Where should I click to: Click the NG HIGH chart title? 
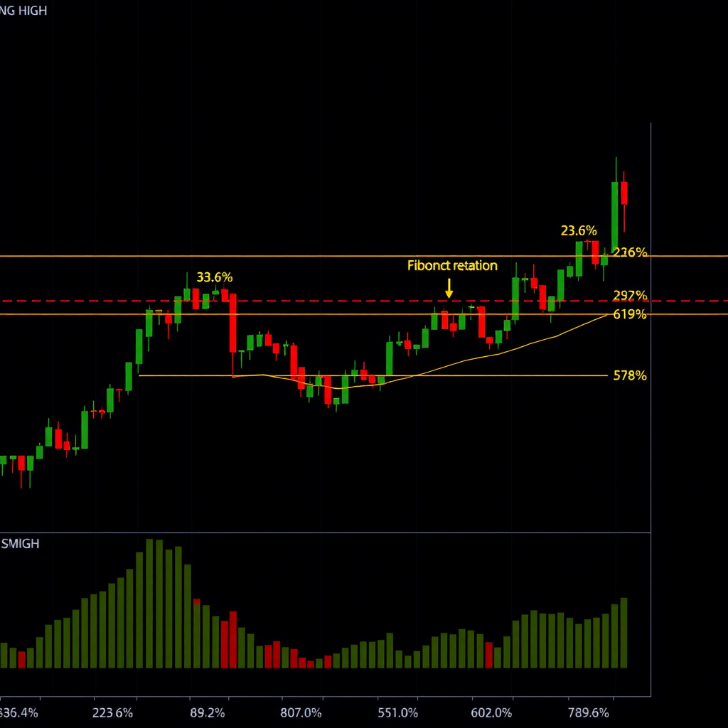pos(23,11)
